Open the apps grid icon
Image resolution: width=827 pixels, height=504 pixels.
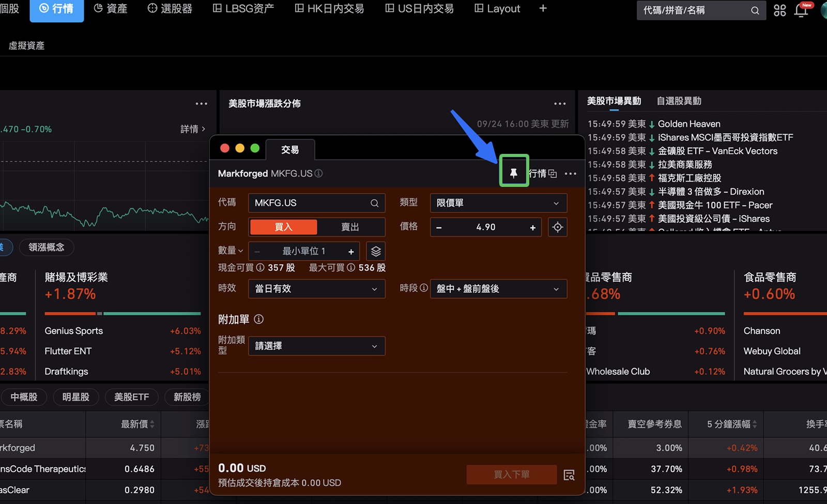coord(779,10)
